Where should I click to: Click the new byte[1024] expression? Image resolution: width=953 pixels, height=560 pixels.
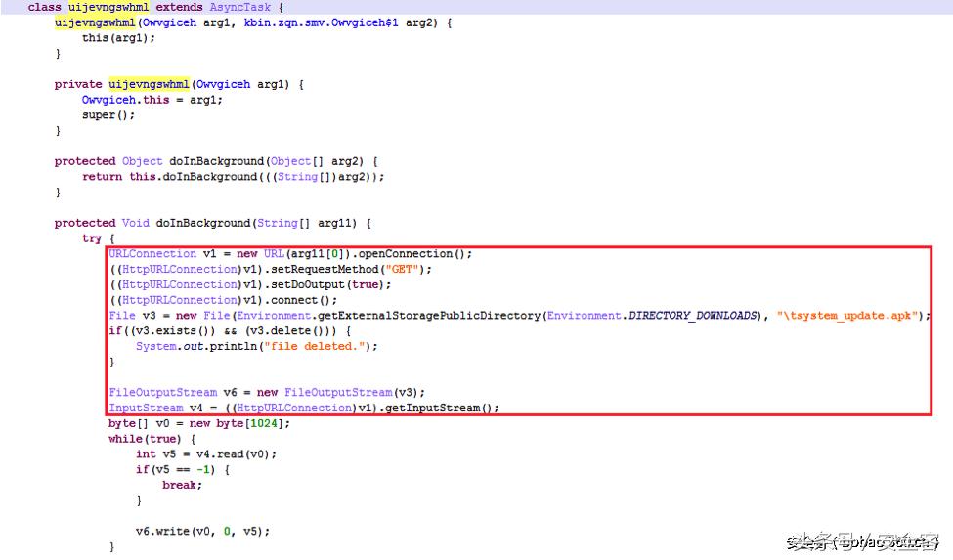(x=237, y=423)
